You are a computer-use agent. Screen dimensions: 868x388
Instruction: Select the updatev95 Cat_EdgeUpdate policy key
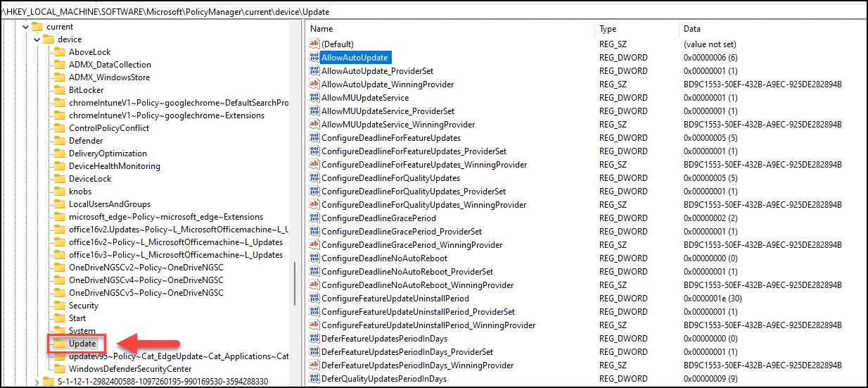[178, 356]
